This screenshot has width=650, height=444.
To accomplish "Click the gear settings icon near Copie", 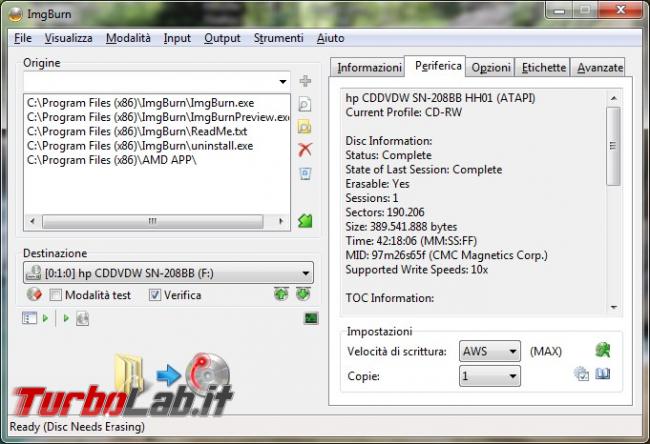I will (x=581, y=374).
